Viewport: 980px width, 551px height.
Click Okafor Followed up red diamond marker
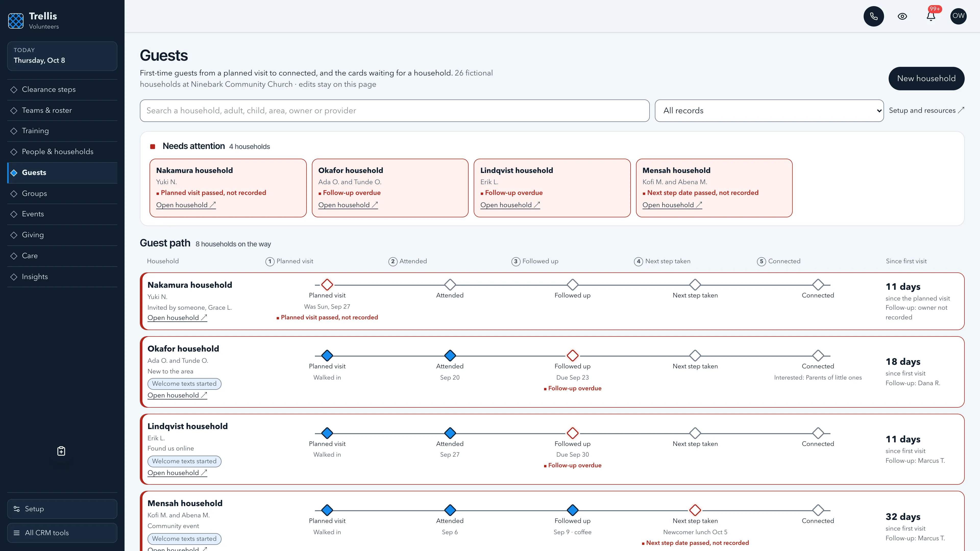[x=572, y=356]
